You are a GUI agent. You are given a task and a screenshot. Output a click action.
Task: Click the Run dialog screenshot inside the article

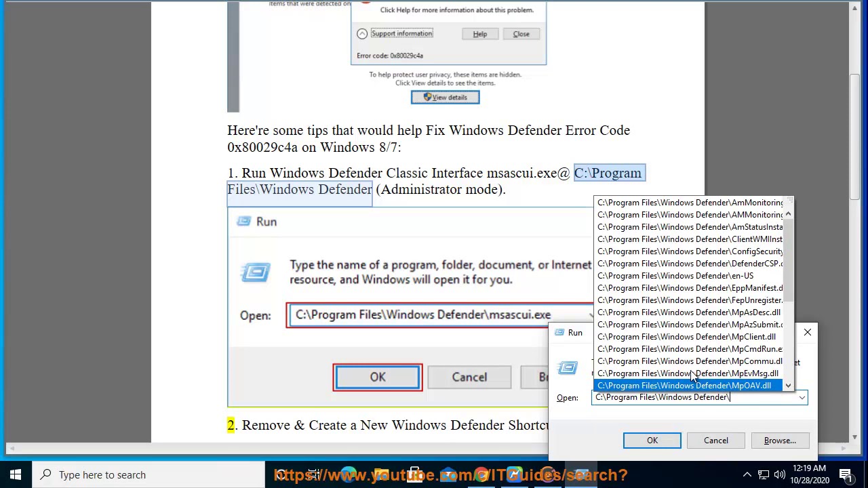click(x=410, y=307)
